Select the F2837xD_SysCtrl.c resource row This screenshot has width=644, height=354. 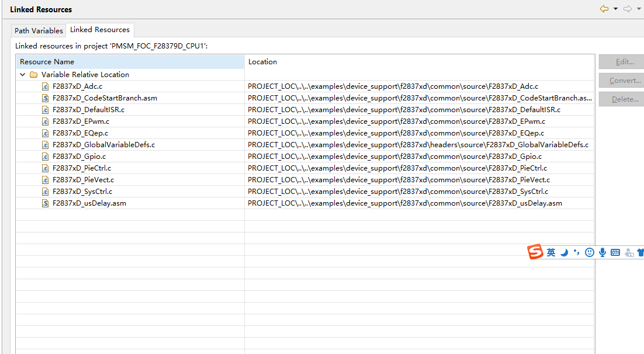82,192
